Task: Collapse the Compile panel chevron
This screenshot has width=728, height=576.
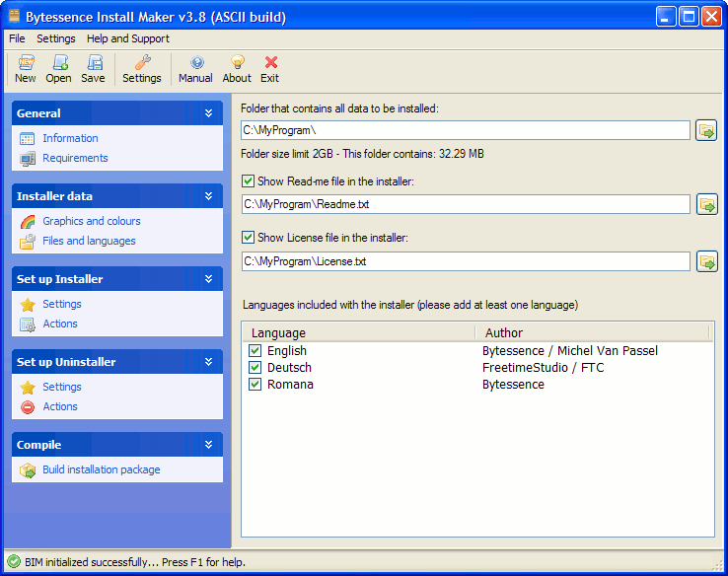Action: [x=209, y=445]
